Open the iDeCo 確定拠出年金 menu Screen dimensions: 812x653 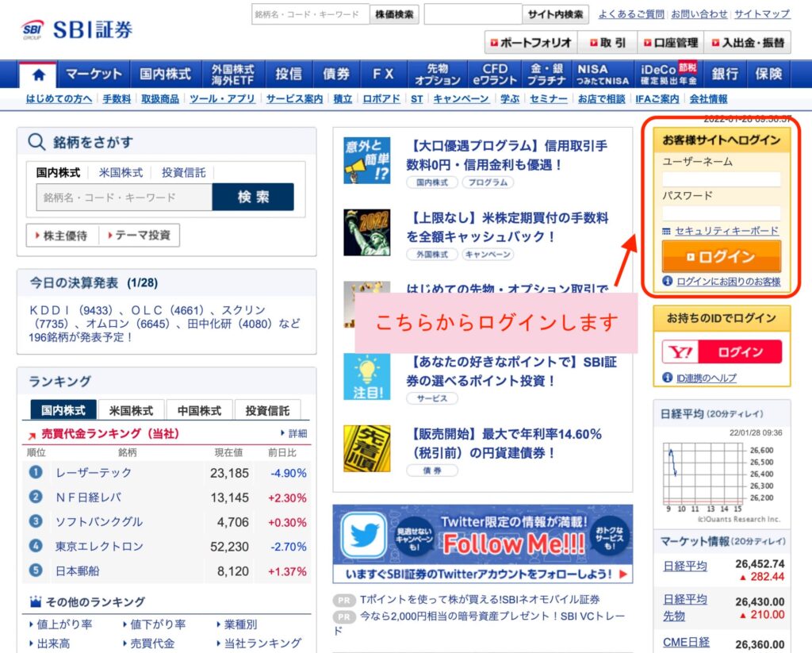pyautogui.click(x=669, y=75)
